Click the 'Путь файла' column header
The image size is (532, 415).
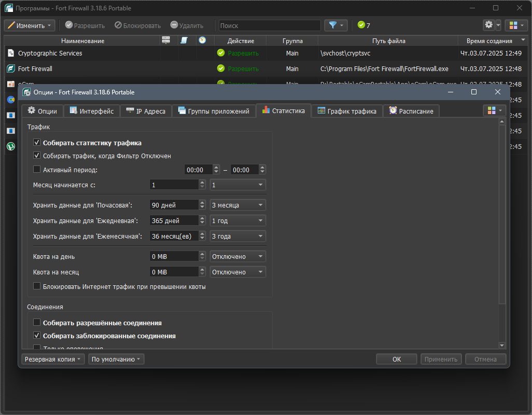(x=388, y=40)
